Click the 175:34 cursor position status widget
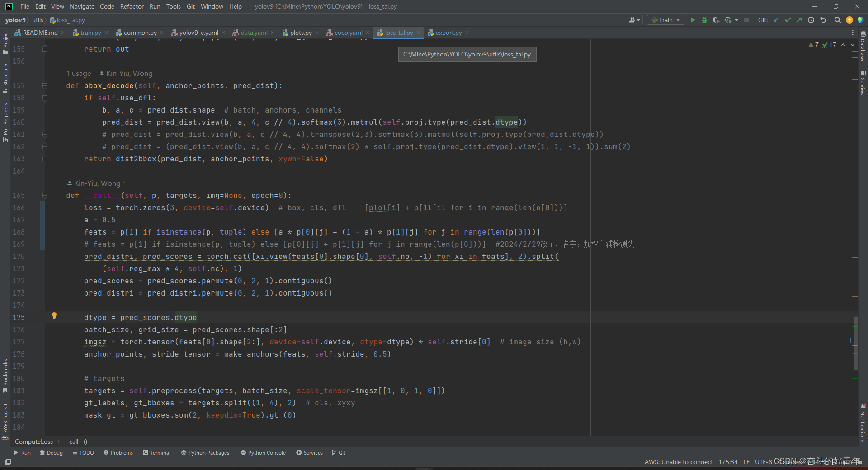The width and height of the screenshot is (868, 470). point(728,462)
